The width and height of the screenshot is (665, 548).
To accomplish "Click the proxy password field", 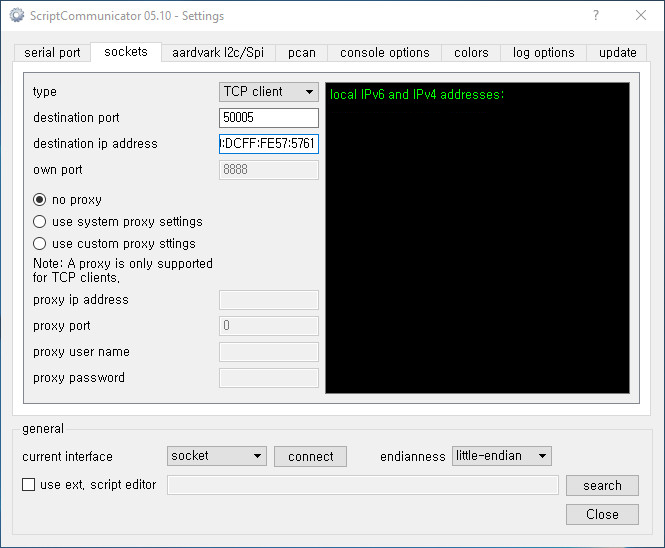I will (x=268, y=378).
